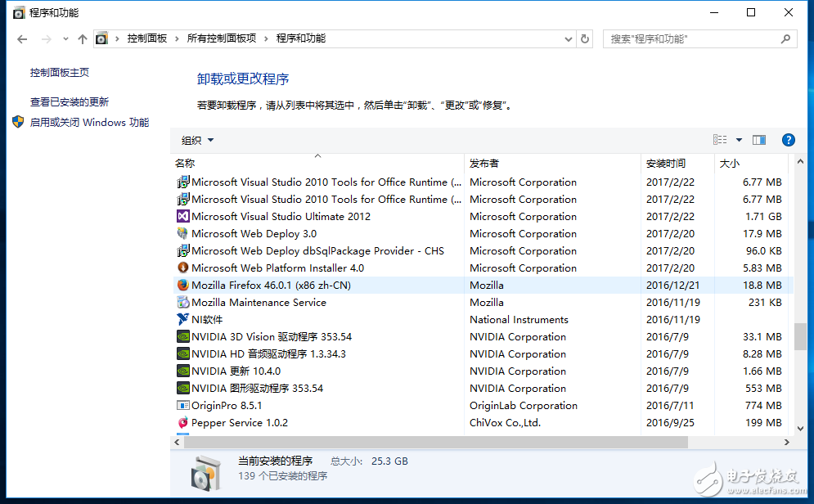Image resolution: width=814 pixels, height=504 pixels.
Task: Click the Microsoft Web Deploy 3.0 icon
Action: point(182,233)
